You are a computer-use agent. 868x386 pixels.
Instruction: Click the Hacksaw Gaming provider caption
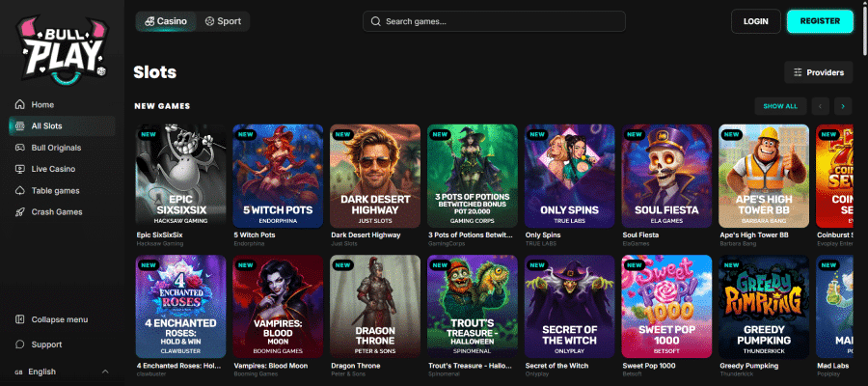tap(159, 244)
